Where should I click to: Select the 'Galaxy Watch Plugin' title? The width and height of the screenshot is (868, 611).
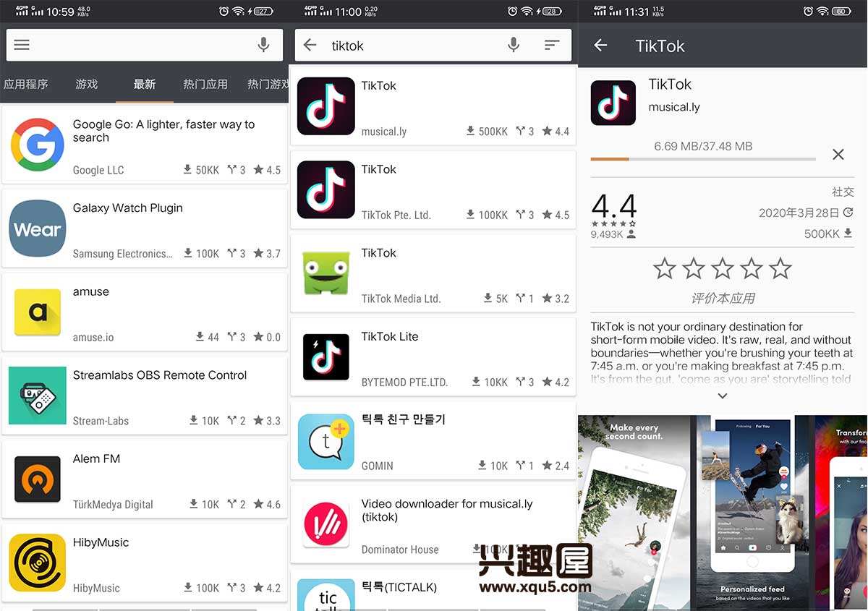click(x=127, y=208)
